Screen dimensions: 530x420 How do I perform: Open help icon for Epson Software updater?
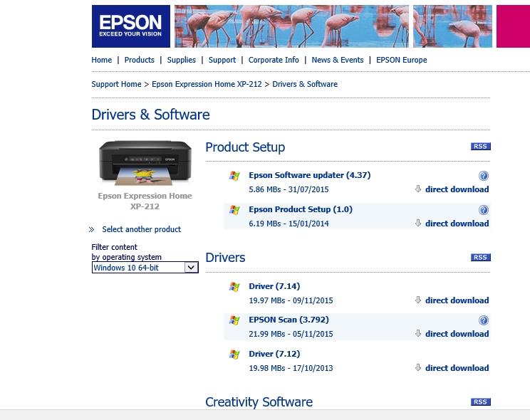click(484, 176)
